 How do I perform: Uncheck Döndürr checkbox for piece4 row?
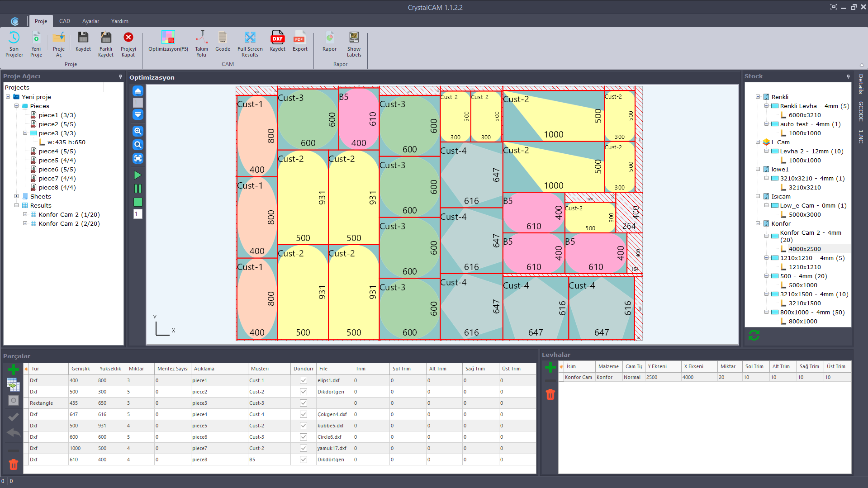pos(303,414)
